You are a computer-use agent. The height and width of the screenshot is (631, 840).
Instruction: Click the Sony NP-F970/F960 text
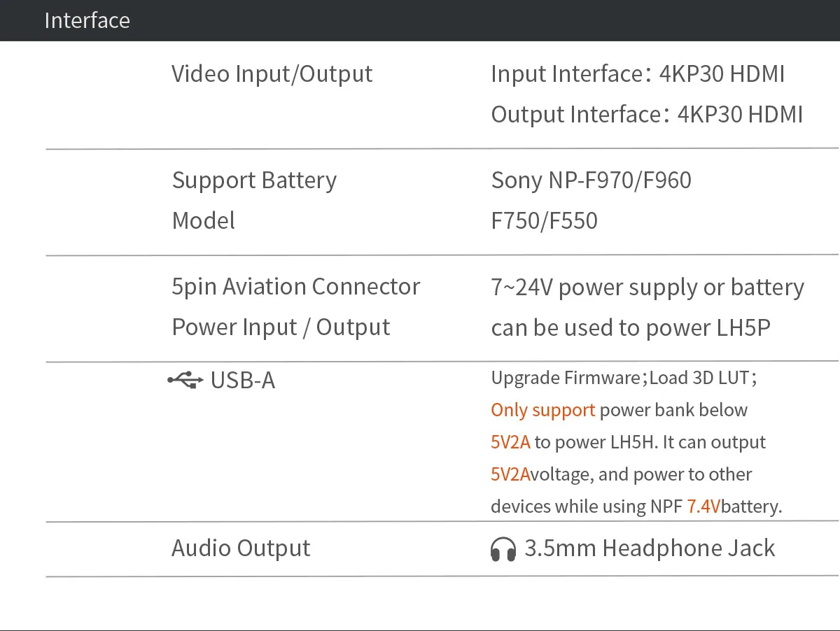591,180
